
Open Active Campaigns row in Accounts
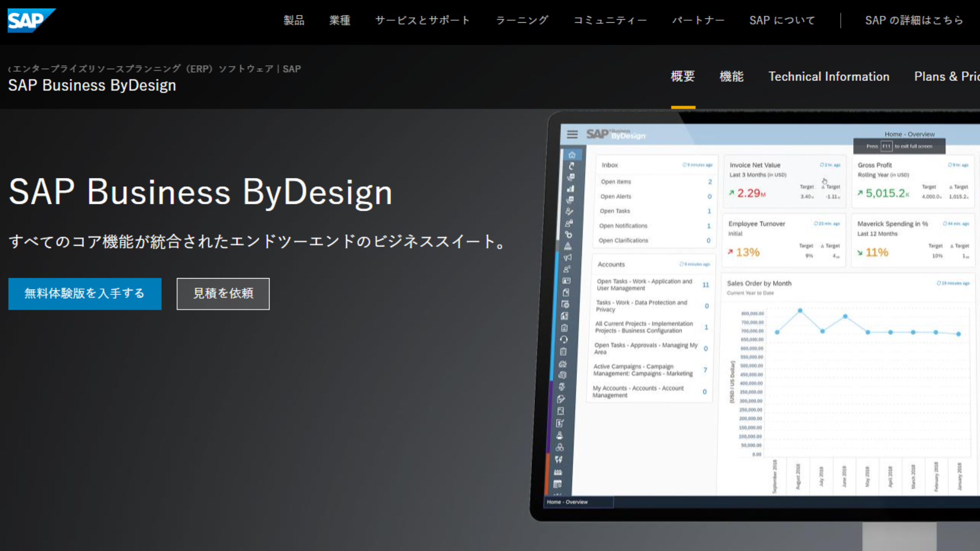pyautogui.click(x=651, y=370)
